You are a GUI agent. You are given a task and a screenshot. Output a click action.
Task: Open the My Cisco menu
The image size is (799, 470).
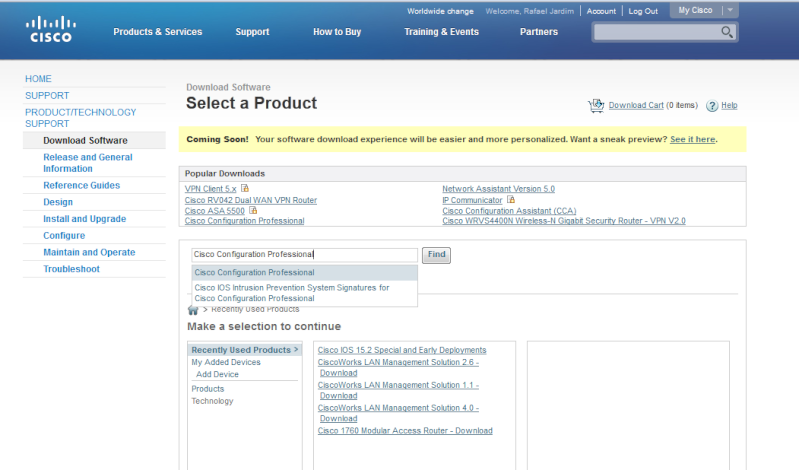(x=695, y=10)
